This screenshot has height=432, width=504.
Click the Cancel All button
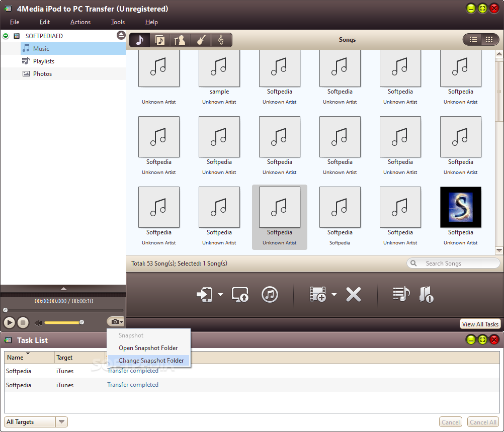pos(483,422)
